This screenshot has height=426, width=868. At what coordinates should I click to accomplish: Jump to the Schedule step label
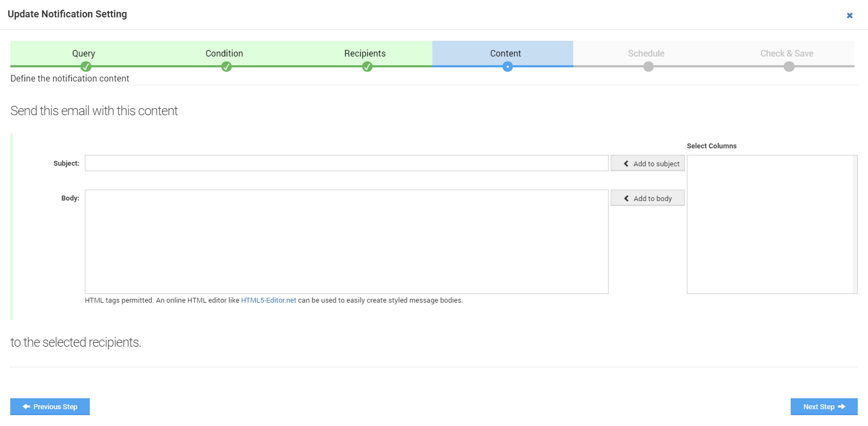coord(646,53)
